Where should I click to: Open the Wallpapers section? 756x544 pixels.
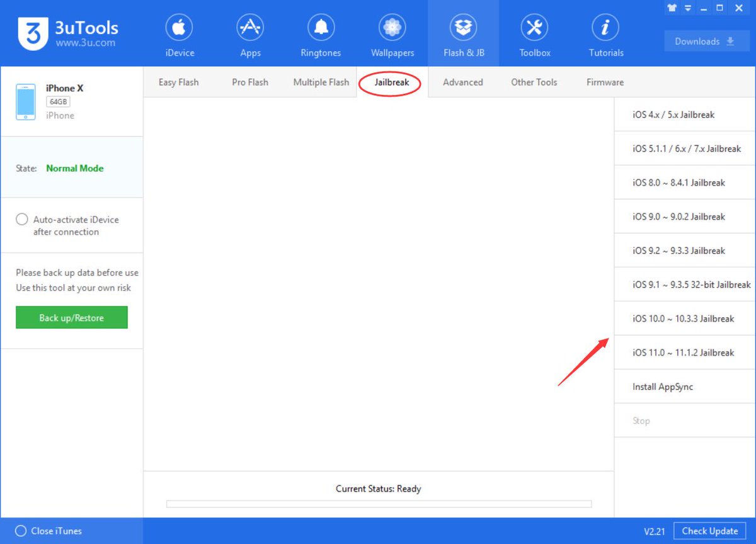click(x=392, y=35)
